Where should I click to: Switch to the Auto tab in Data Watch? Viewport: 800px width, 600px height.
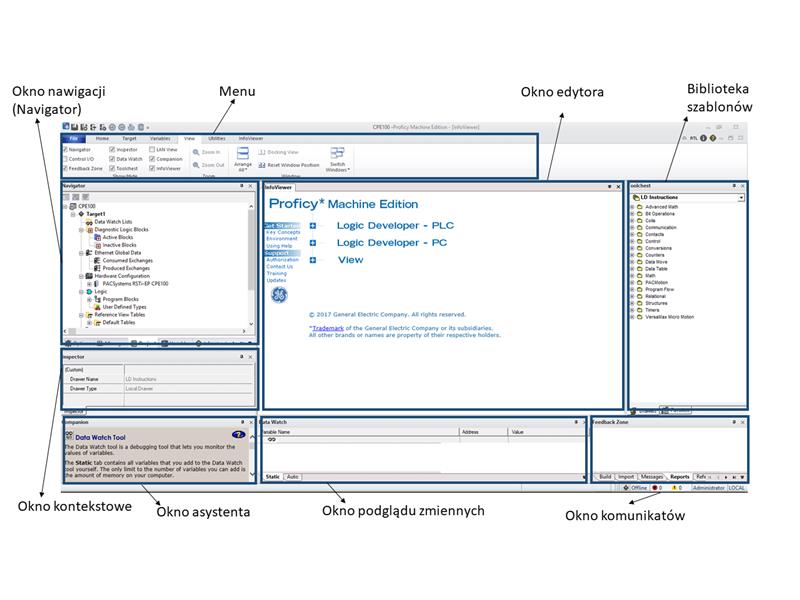[x=292, y=477]
